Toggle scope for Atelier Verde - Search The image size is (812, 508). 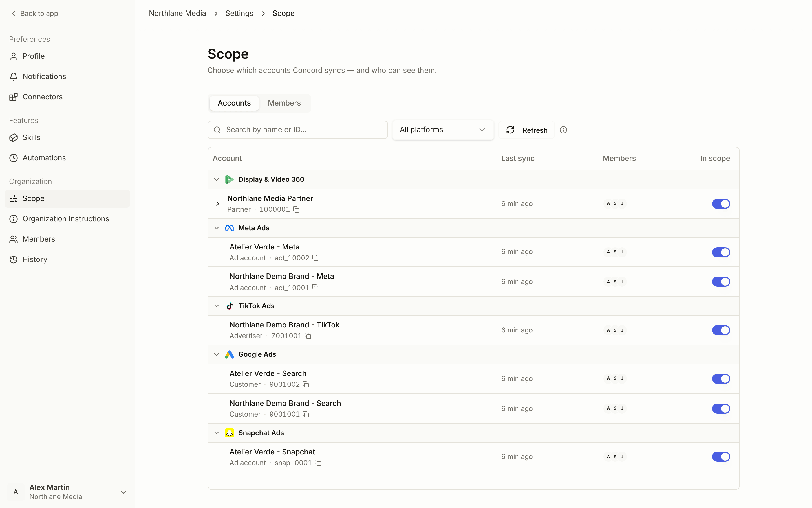721,379
